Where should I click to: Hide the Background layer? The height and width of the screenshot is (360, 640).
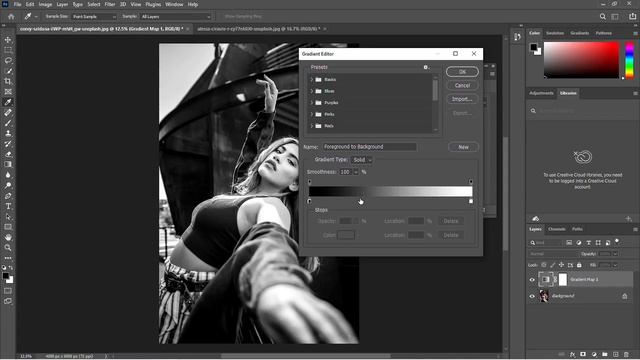pyautogui.click(x=532, y=296)
